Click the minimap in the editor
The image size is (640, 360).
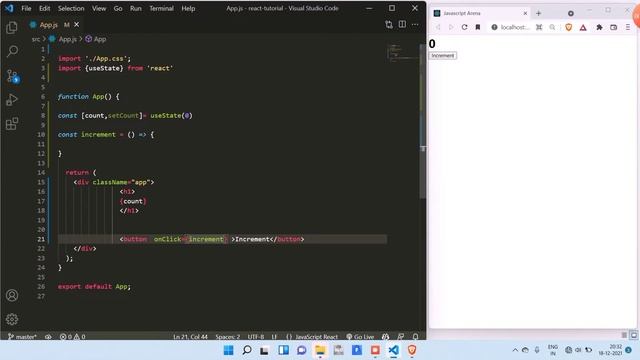402,53
